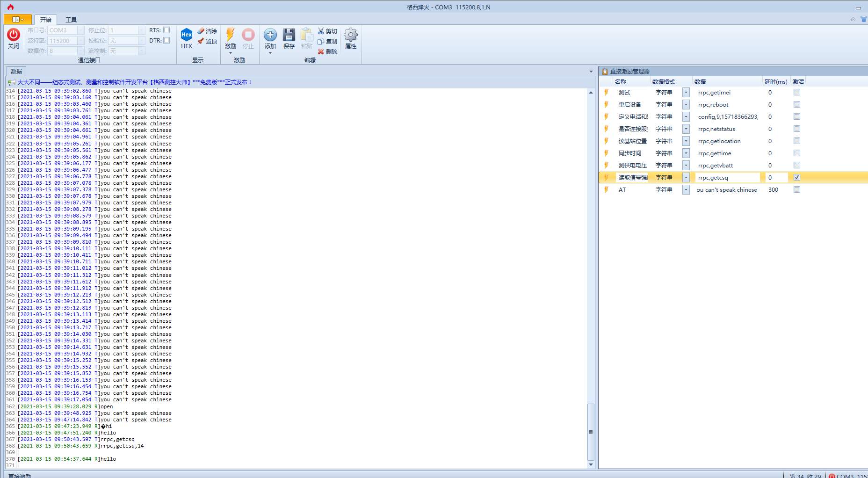The width and height of the screenshot is (868, 478).
Task: Click the blue promotional announcement text
Action: [135, 82]
